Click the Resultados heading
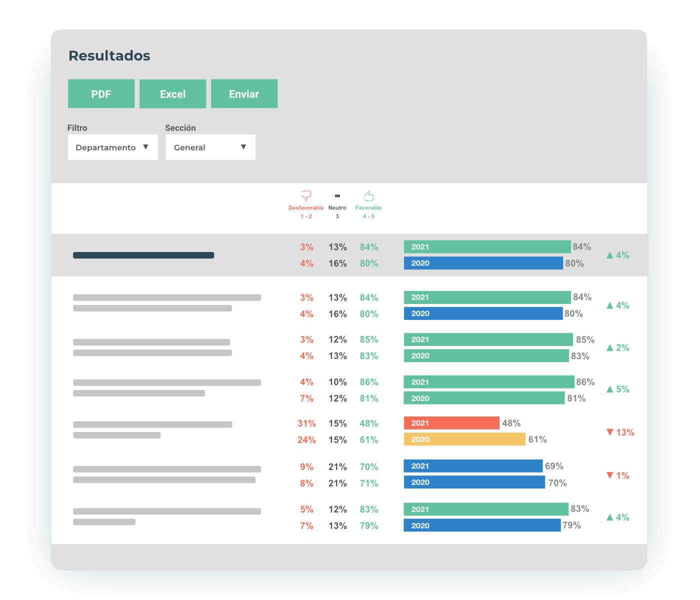Image resolution: width=700 pixels, height=600 pixels. 109,55
